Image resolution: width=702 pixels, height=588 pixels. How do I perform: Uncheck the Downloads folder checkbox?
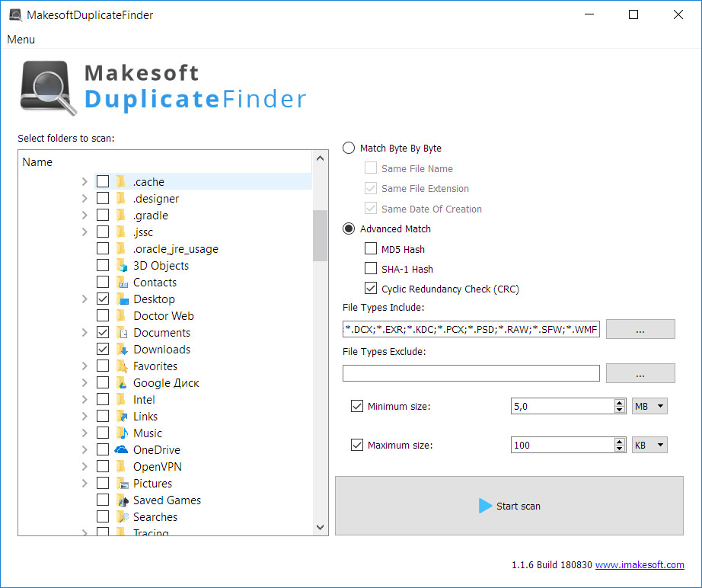(x=103, y=349)
